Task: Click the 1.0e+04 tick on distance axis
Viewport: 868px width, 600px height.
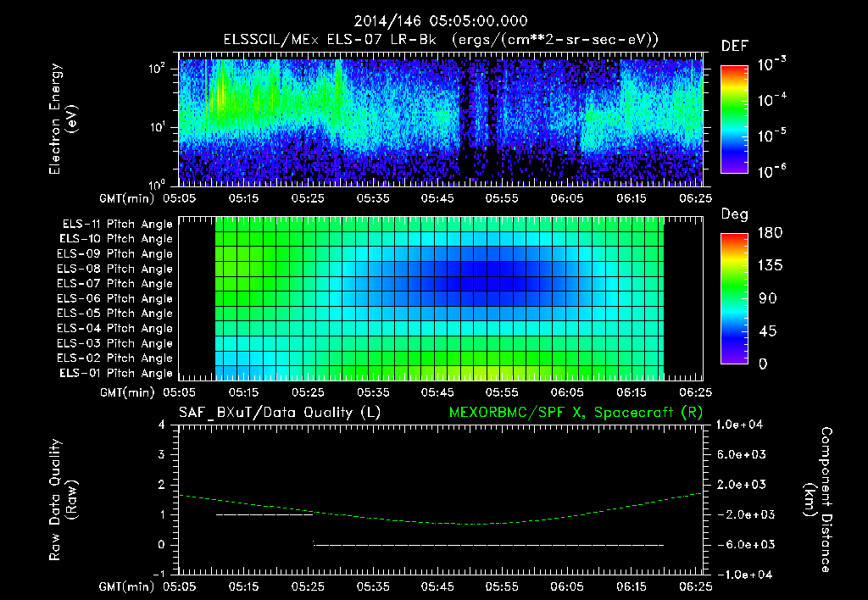Action: [x=740, y=425]
